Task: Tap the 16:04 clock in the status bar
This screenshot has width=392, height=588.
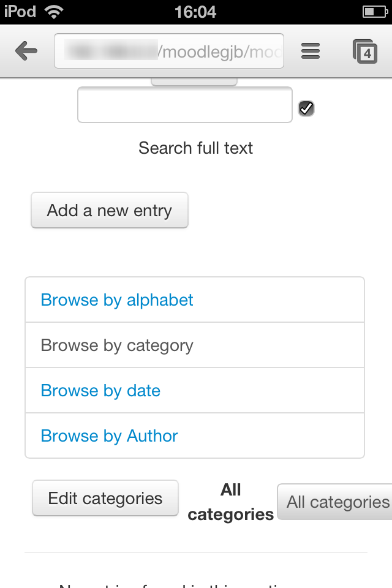Action: 195,12
